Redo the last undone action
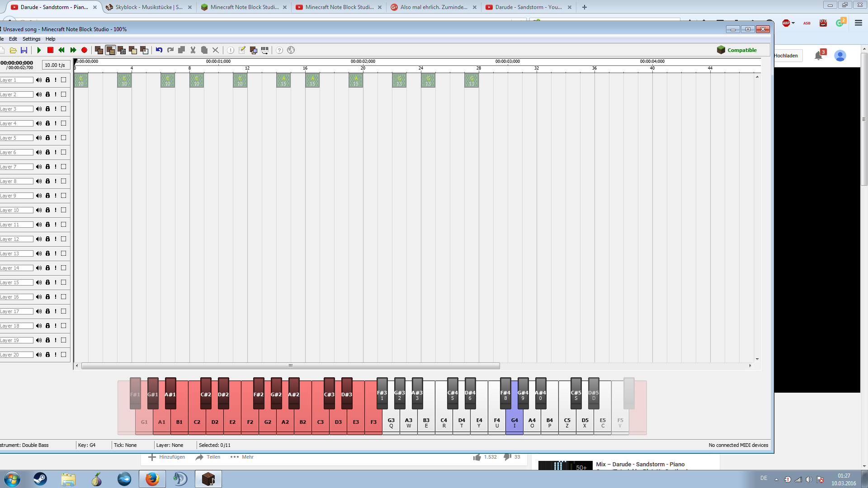Screen dimensions: 868x488 (170, 50)
